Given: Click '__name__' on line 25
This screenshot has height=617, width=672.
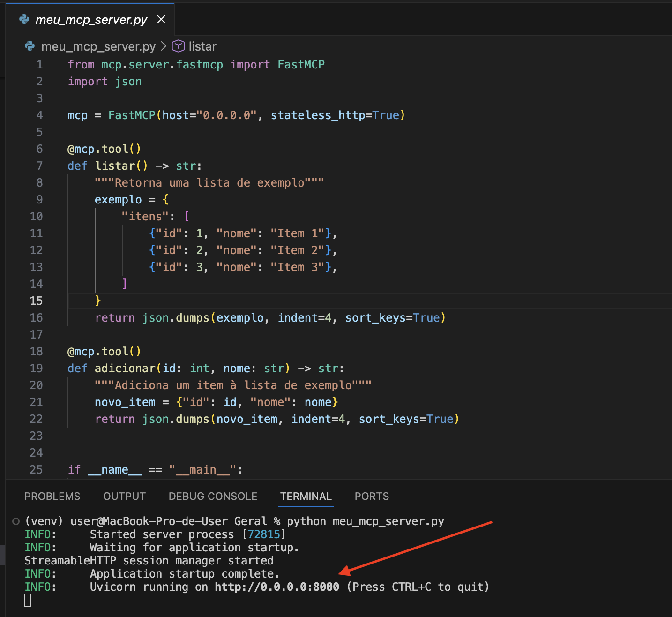Looking at the screenshot, I should click(x=115, y=470).
